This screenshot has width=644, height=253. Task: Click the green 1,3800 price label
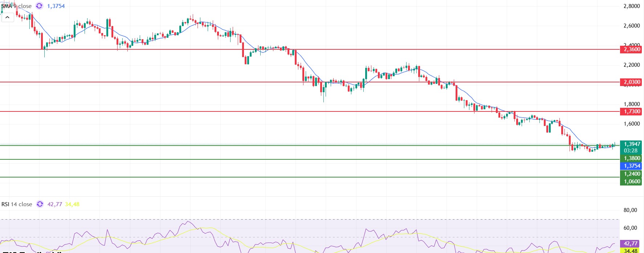[x=632, y=158]
